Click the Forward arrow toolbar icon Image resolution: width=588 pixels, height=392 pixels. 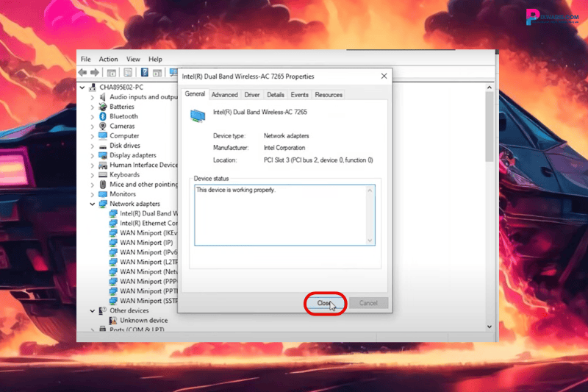(95, 73)
